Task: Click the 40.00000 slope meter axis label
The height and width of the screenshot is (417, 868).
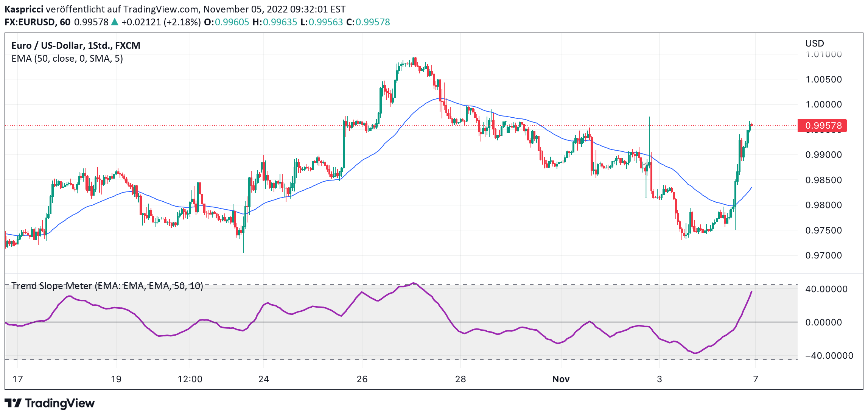Action: [x=826, y=289]
